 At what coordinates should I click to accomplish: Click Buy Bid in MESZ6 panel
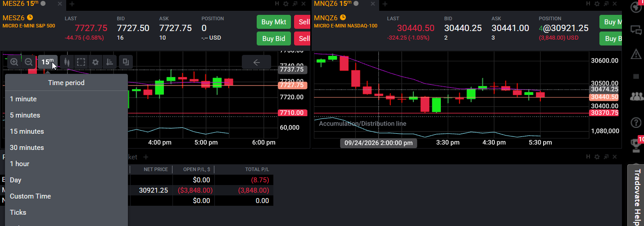274,38
